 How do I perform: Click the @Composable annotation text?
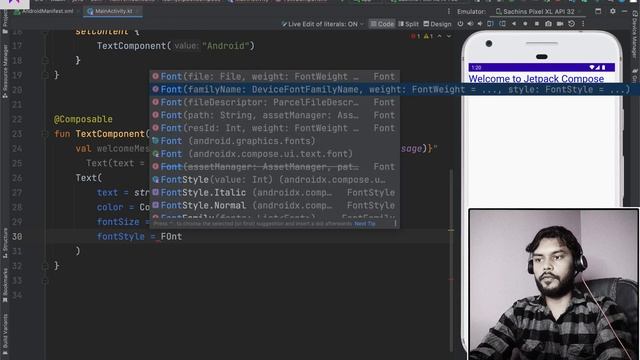tap(83, 119)
